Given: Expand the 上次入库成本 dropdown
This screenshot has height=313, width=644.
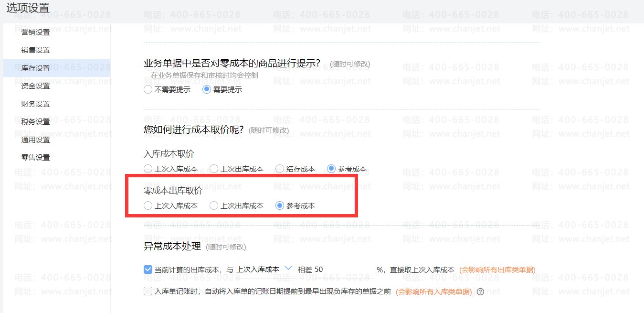Looking at the screenshot, I should [x=264, y=270].
